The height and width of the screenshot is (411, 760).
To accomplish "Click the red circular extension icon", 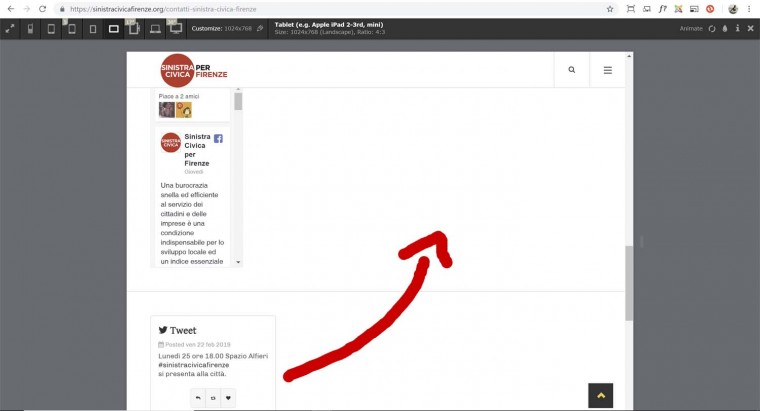I will click(710, 9).
